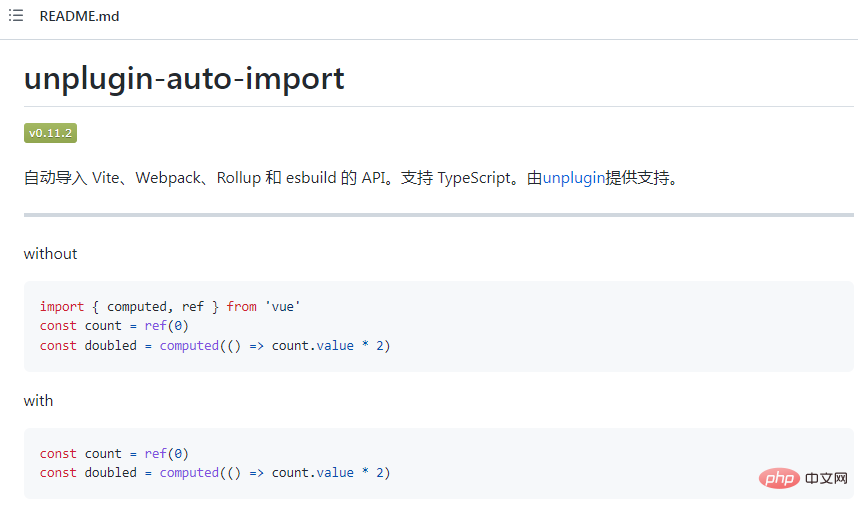Click the "const doubled" line in second code block

coord(215,473)
